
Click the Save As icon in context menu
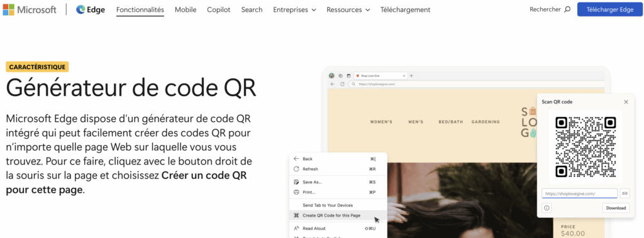pyautogui.click(x=296, y=182)
